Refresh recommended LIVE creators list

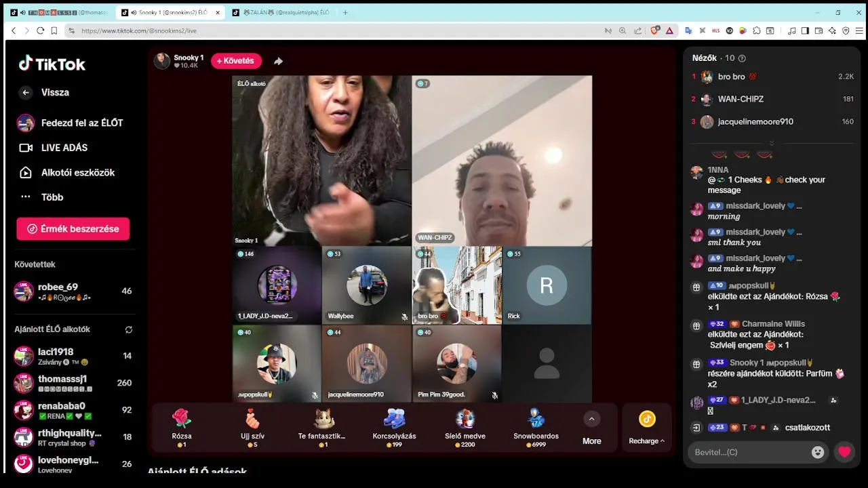tap(129, 329)
